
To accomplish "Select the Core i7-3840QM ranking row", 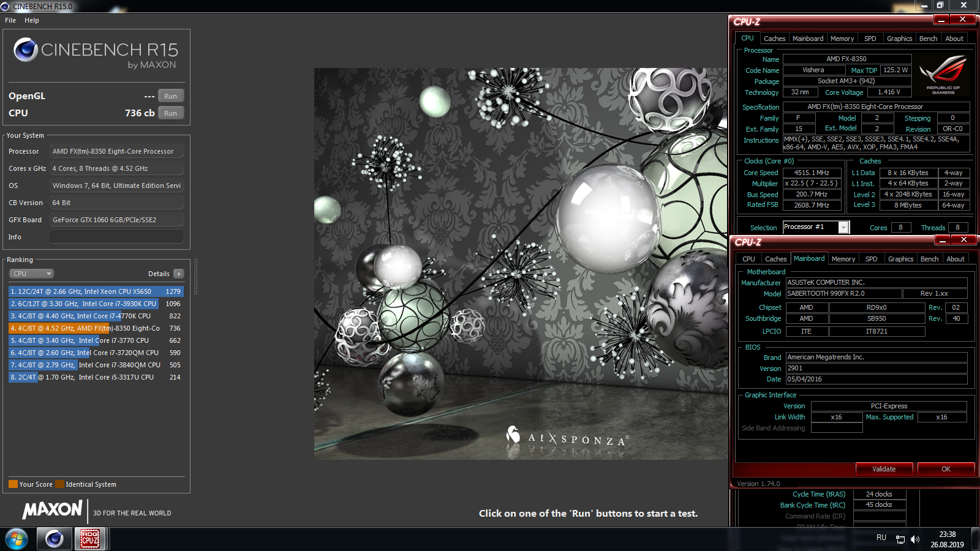I will coord(96,365).
